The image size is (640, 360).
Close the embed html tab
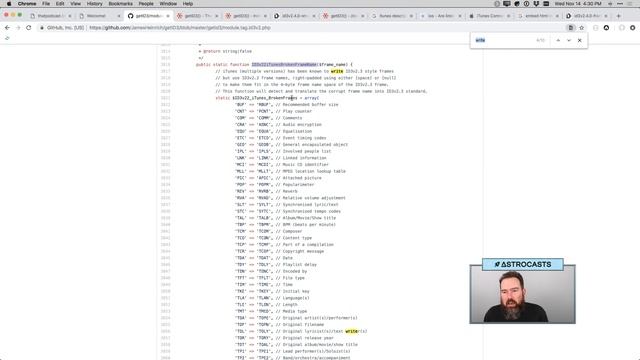pos(558,16)
